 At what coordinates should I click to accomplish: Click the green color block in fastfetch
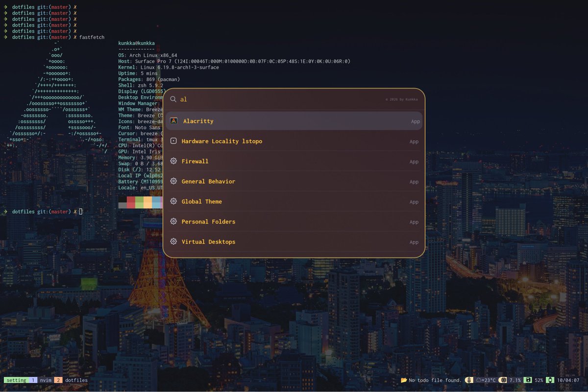click(139, 202)
